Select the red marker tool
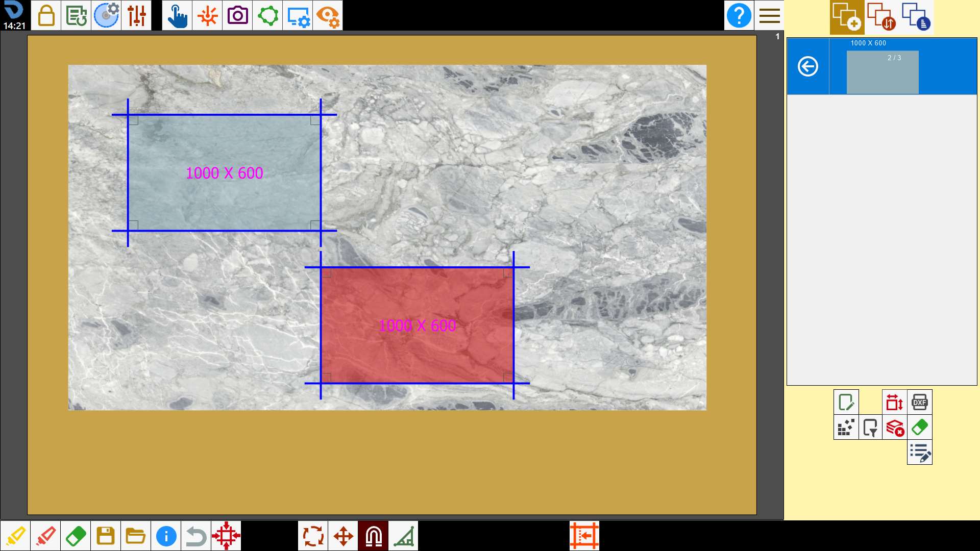 (45, 536)
